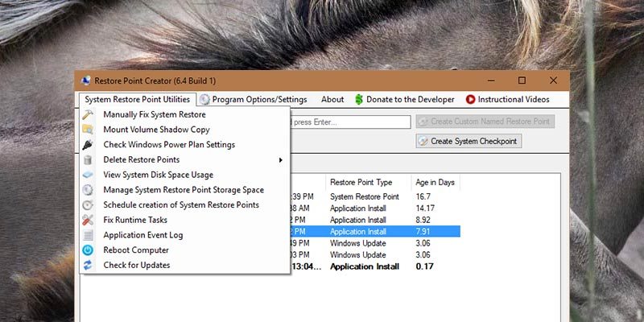The width and height of the screenshot is (644, 322).
Task: Choose Reboot Computer from the menu
Action: pos(185,250)
